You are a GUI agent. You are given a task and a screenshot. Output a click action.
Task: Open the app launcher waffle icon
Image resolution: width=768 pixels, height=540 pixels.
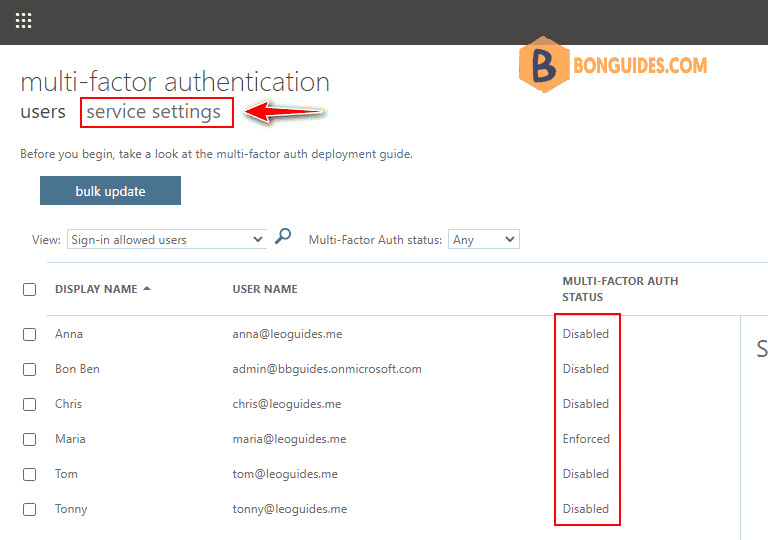pos(23,20)
